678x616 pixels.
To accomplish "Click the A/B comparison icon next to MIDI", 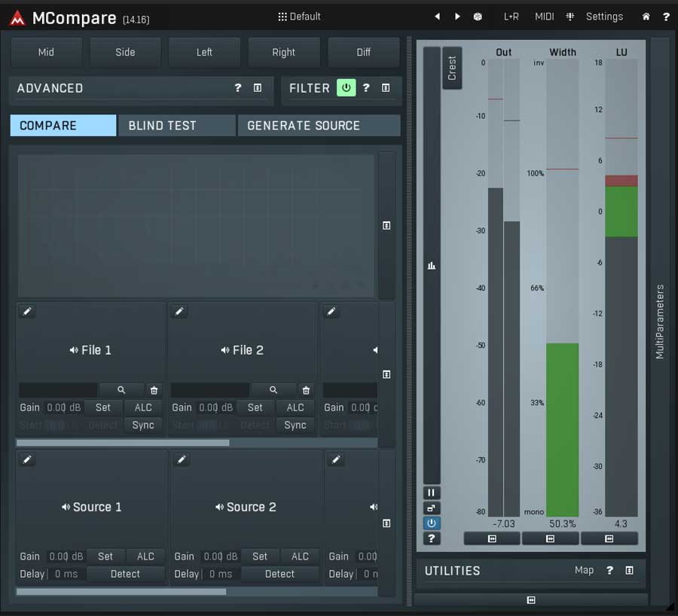I will pos(570,17).
